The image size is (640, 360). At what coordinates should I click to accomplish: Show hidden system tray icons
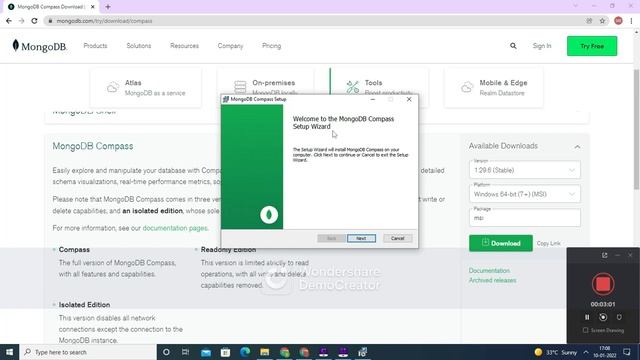pos(586,352)
